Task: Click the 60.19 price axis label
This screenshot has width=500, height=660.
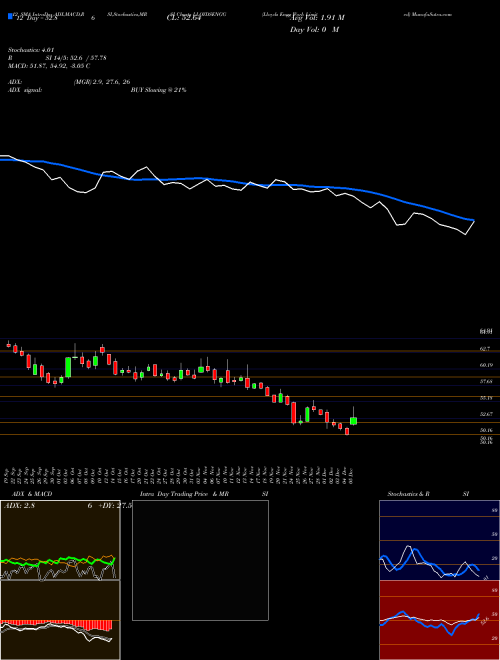Action: pyautogui.click(x=486, y=365)
